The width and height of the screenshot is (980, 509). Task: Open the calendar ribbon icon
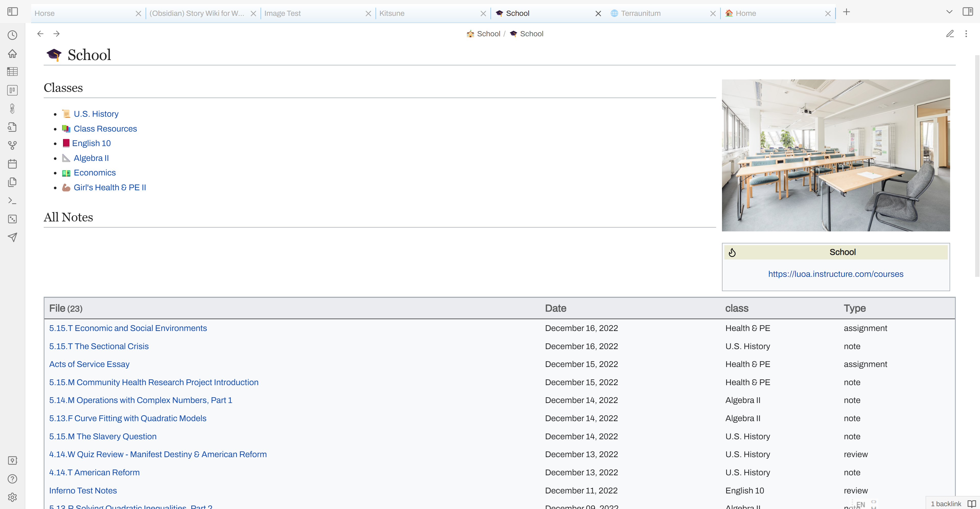coord(13,164)
